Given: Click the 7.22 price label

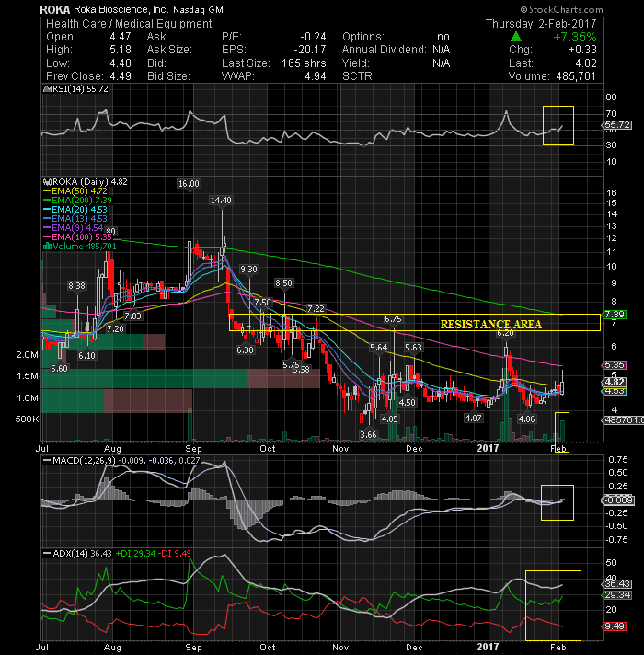Looking at the screenshot, I should [316, 309].
